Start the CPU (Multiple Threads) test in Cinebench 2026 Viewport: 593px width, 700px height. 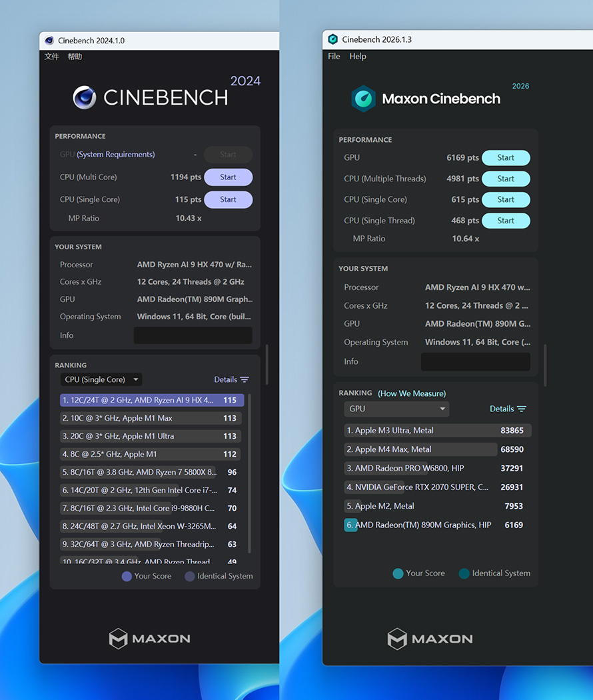(x=506, y=179)
